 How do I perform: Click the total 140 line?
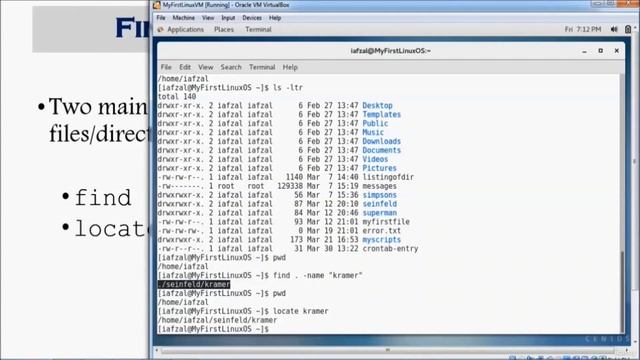coord(177,97)
